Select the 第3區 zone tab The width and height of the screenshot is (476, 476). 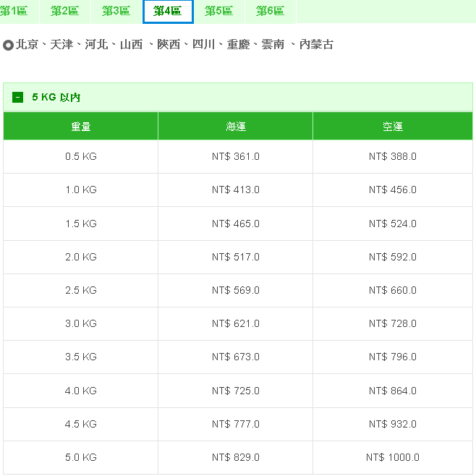pyautogui.click(x=116, y=12)
